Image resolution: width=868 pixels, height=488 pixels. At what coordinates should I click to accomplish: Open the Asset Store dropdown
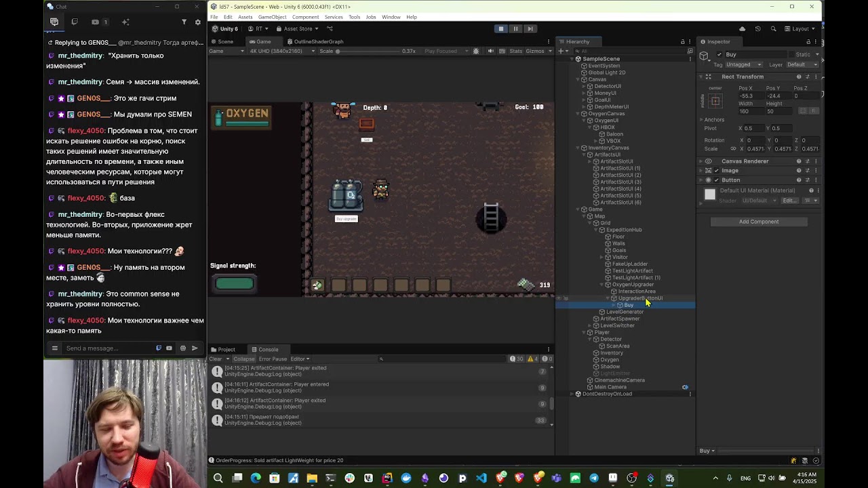[x=298, y=28]
